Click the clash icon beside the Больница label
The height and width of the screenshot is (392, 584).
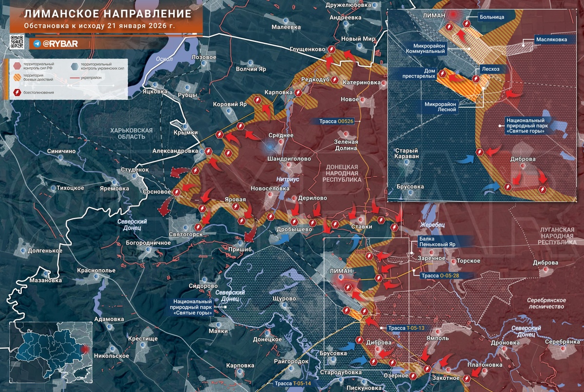[466, 23]
